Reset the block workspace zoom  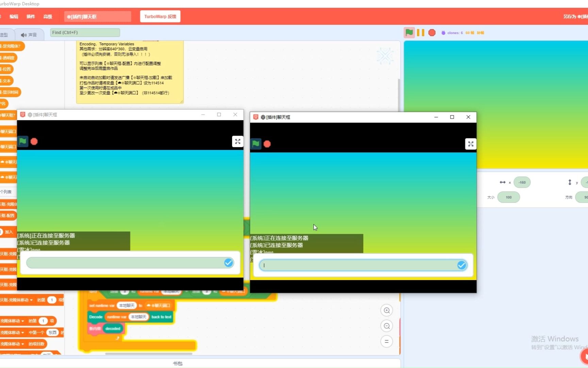[387, 341]
